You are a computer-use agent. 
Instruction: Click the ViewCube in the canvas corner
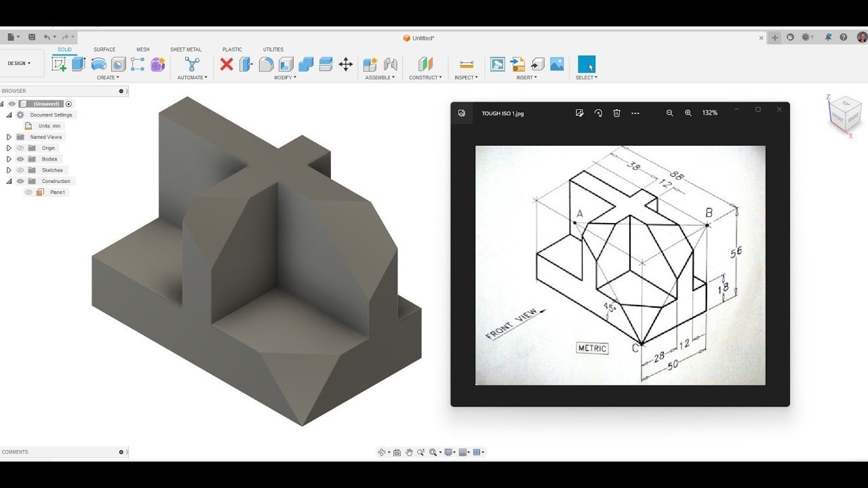pyautogui.click(x=845, y=114)
